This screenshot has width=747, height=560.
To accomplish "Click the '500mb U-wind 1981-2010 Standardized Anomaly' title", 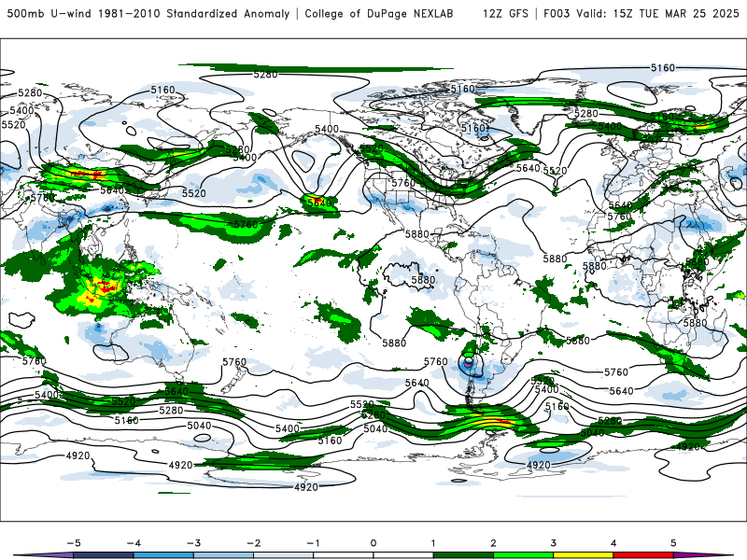I will tap(148, 14).
